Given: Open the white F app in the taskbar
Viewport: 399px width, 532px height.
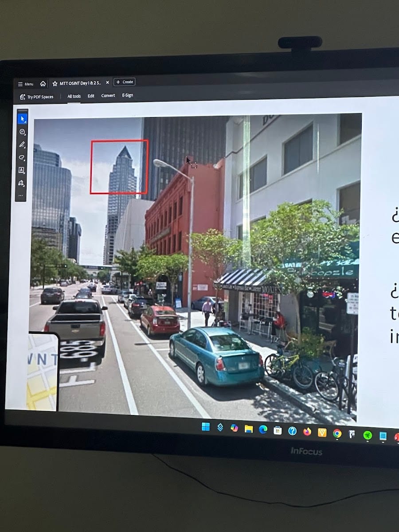Looking at the screenshot, I should [352, 434].
